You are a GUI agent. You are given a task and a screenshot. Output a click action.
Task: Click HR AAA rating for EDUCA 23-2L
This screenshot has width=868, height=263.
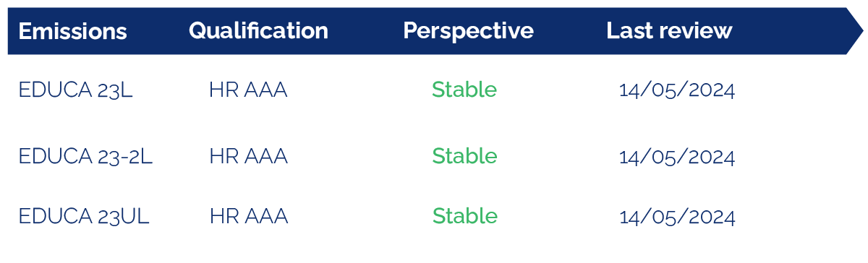pyautogui.click(x=248, y=156)
